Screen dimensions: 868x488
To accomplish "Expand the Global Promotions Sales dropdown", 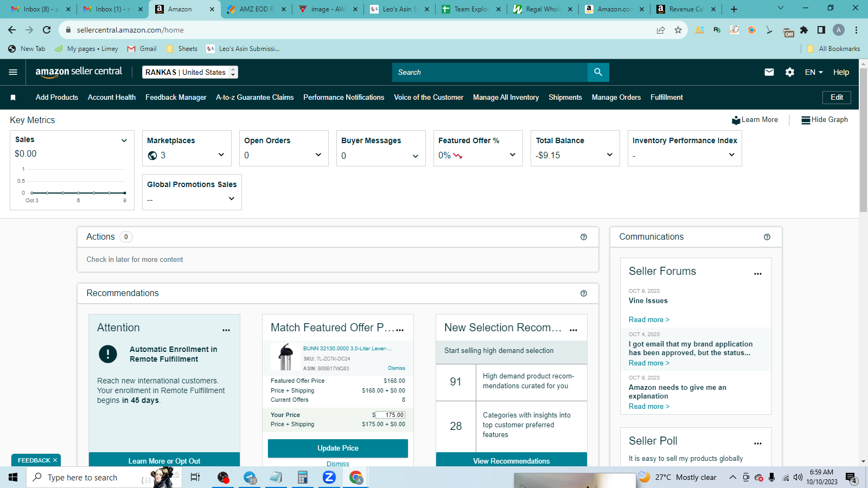I will click(232, 199).
